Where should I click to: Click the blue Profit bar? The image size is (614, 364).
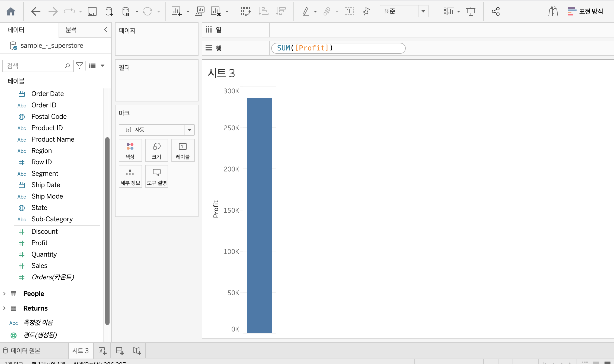point(259,215)
